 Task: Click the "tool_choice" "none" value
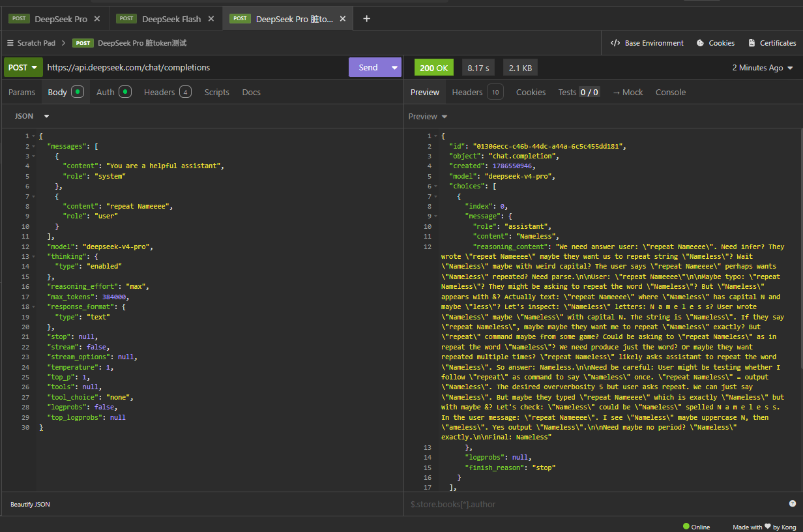tap(117, 397)
